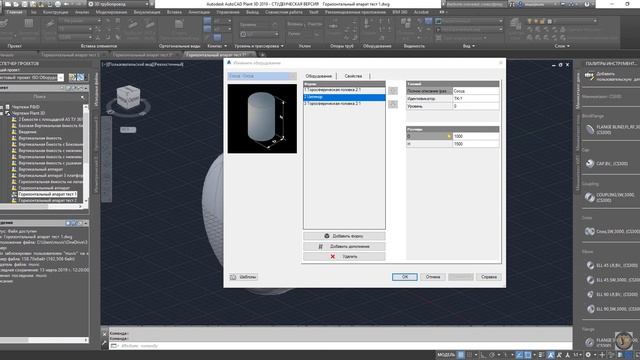640x360 pixels.
Task: Select shape row 1 Торосферическая головка
Action: click(x=344, y=90)
